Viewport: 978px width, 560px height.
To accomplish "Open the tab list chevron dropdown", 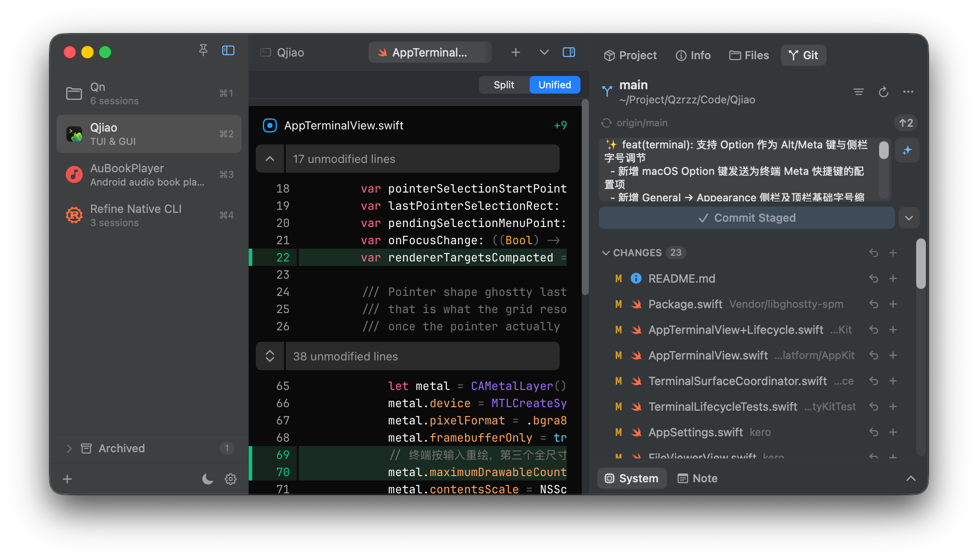I will click(544, 53).
